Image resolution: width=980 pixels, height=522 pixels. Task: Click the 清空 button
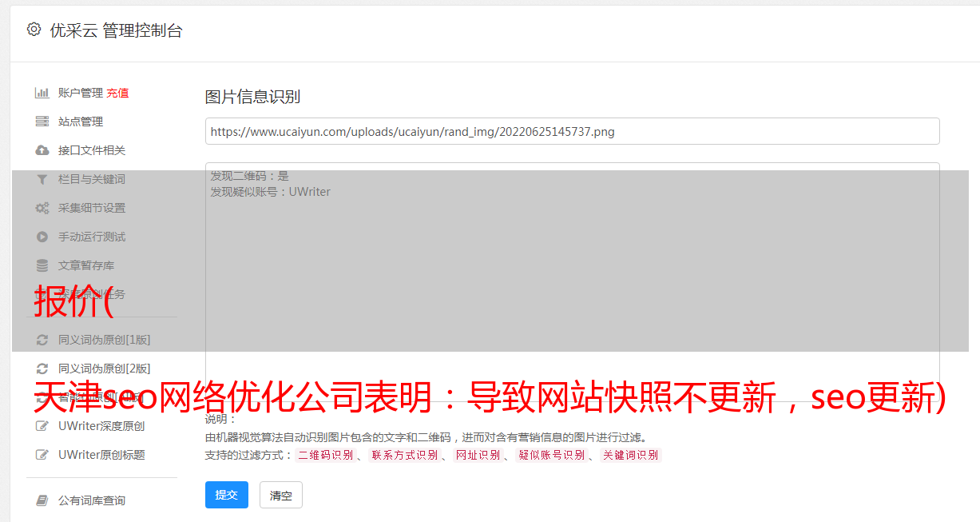click(281, 495)
